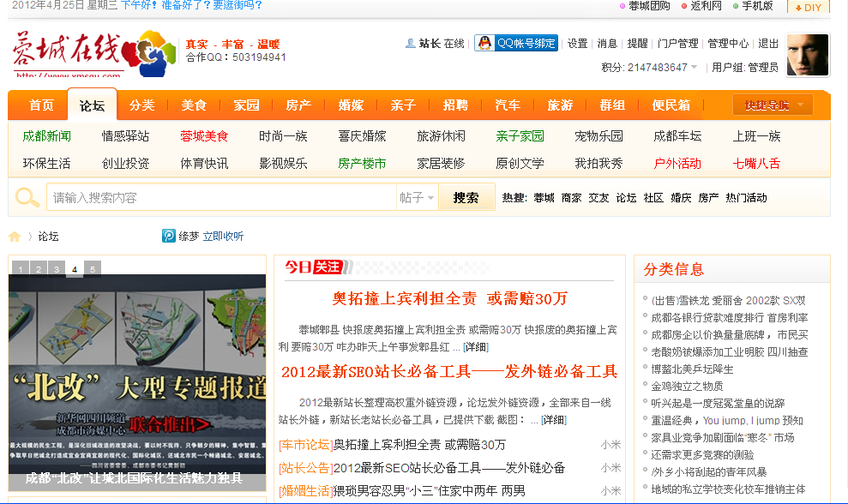Open 老酸奶被爆添加工业明胶 listing
The height and width of the screenshot is (504, 848).
pyautogui.click(x=730, y=352)
